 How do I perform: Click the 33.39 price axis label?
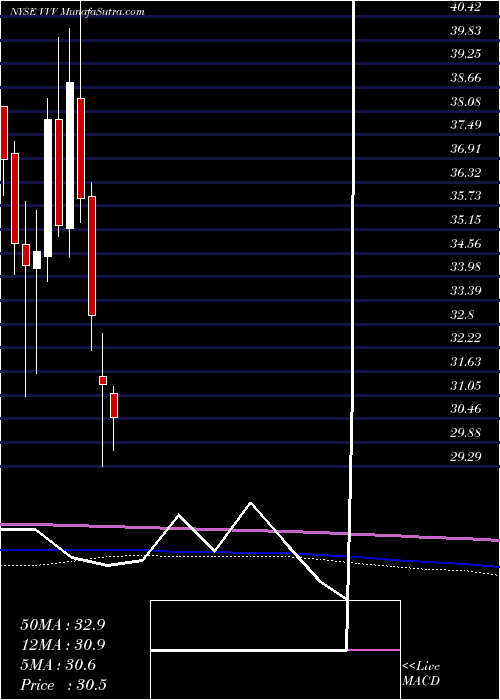pos(464,291)
